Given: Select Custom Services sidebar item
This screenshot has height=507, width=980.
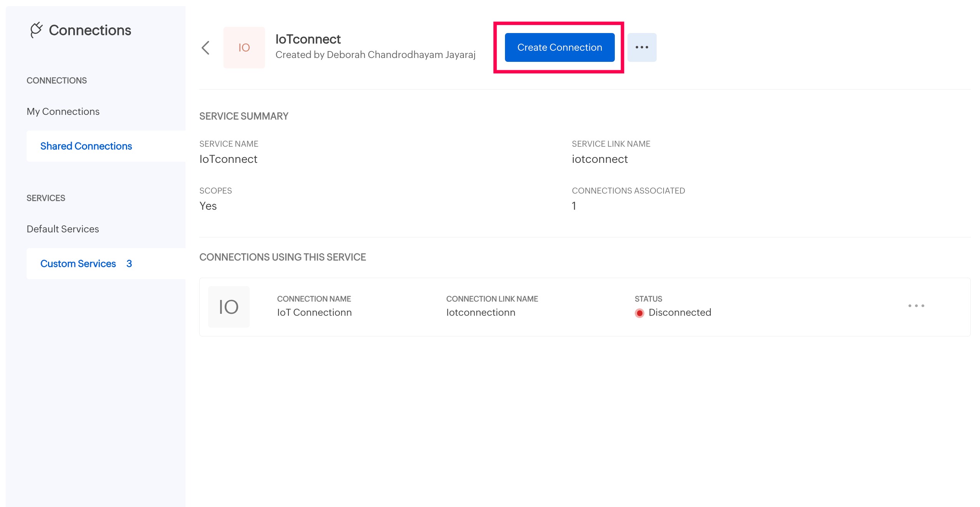Looking at the screenshot, I should [78, 263].
